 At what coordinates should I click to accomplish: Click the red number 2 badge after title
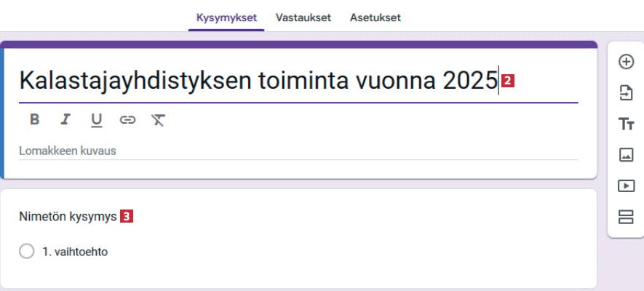click(x=508, y=81)
